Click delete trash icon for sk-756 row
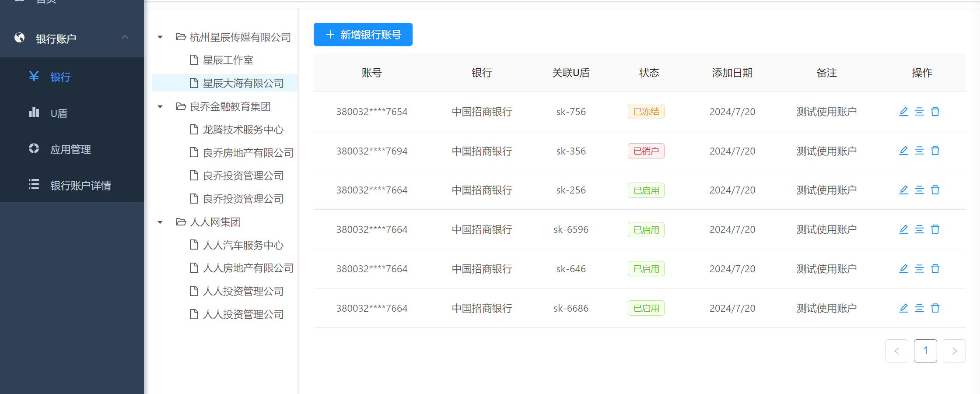 tap(935, 112)
